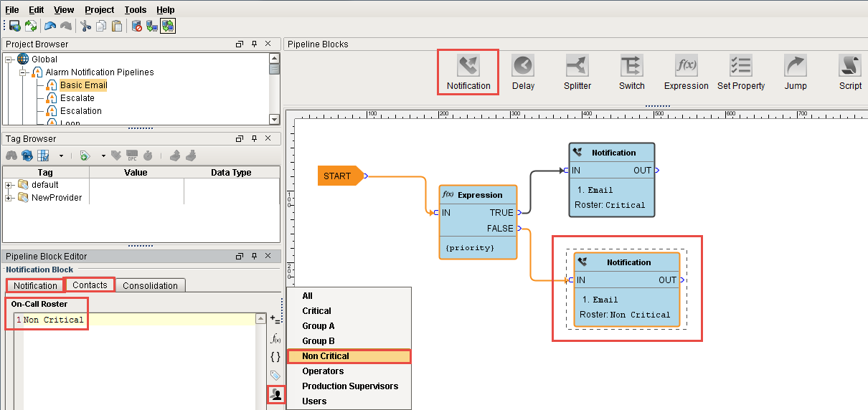Select the Jump pipeline block
The image size is (868, 410).
coord(796,72)
